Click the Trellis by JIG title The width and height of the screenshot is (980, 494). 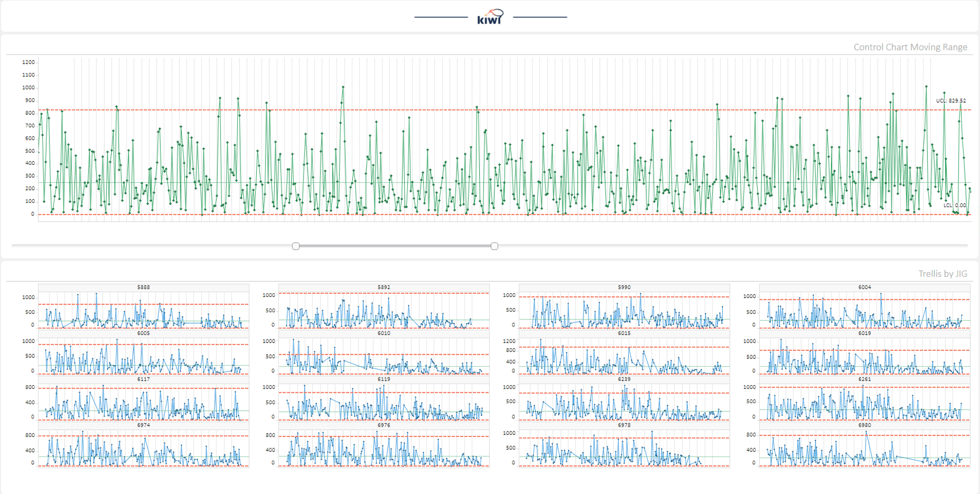pyautogui.click(x=942, y=274)
